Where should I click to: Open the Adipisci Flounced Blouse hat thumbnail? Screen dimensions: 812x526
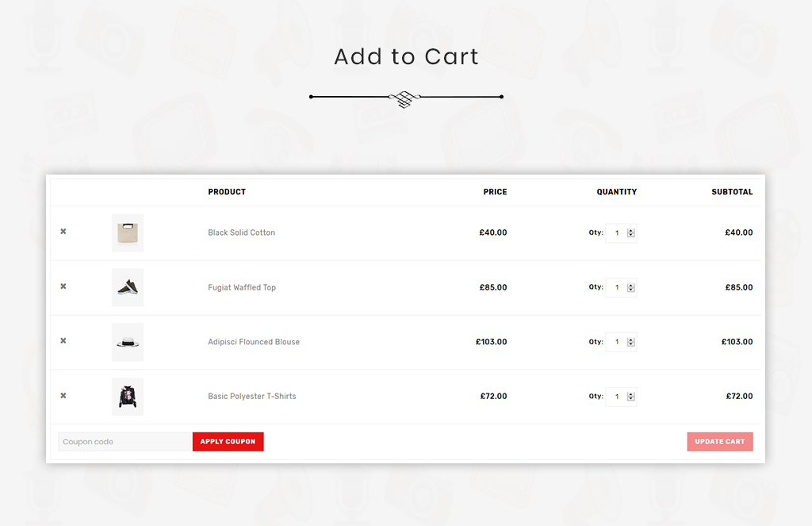[x=128, y=342]
